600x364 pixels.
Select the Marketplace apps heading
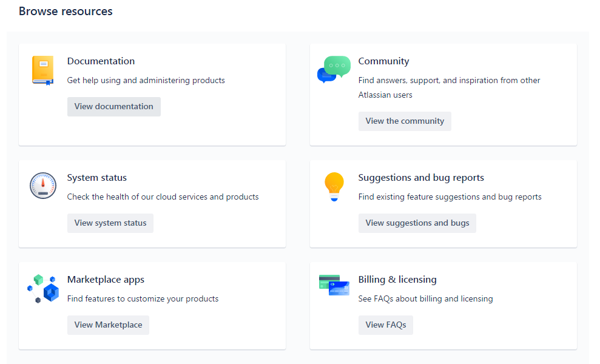[106, 280]
